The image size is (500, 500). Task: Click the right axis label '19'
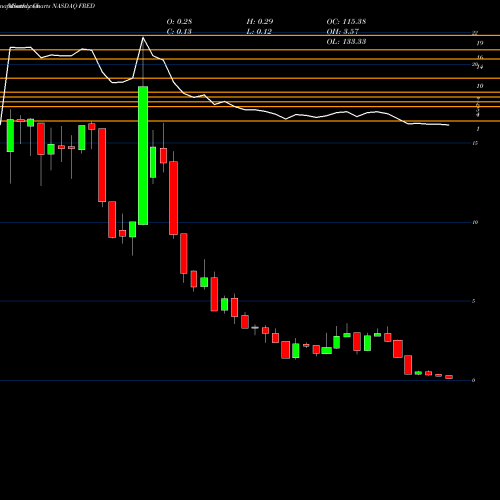pyautogui.click(x=480, y=43)
